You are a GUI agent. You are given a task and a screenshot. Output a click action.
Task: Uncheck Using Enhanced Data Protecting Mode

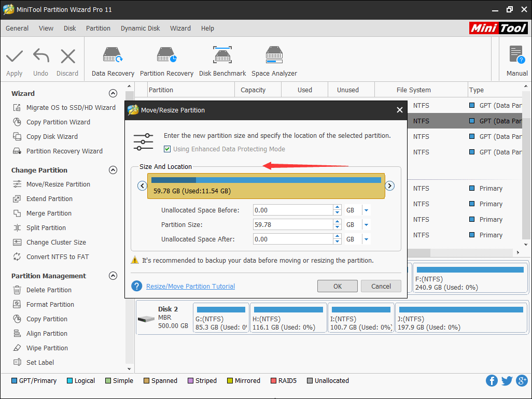(167, 149)
